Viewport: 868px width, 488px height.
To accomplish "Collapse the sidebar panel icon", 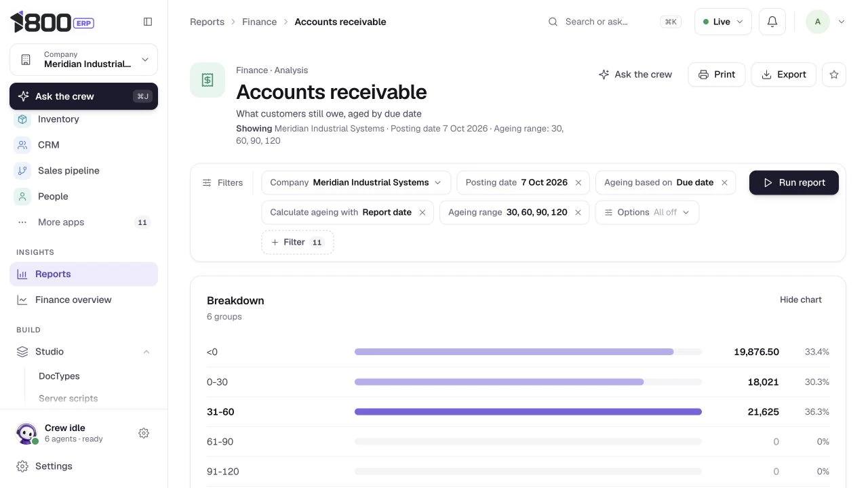I will click(148, 22).
